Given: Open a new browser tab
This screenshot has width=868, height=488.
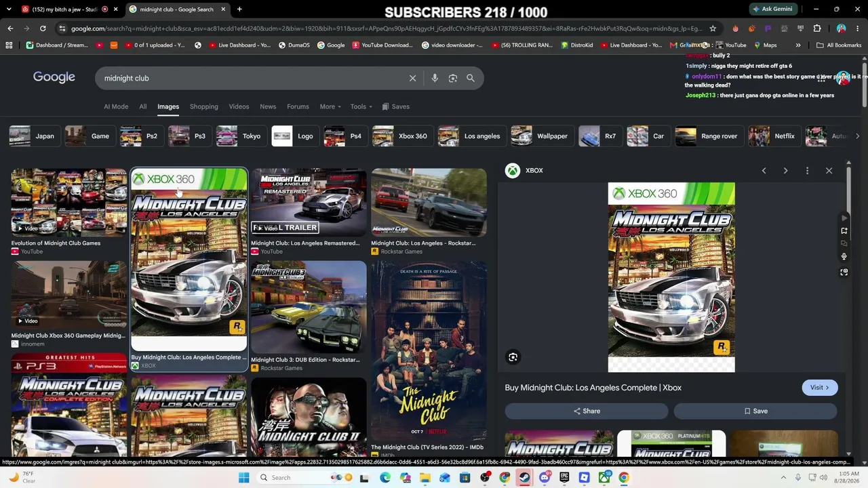Looking at the screenshot, I should coord(239,9).
